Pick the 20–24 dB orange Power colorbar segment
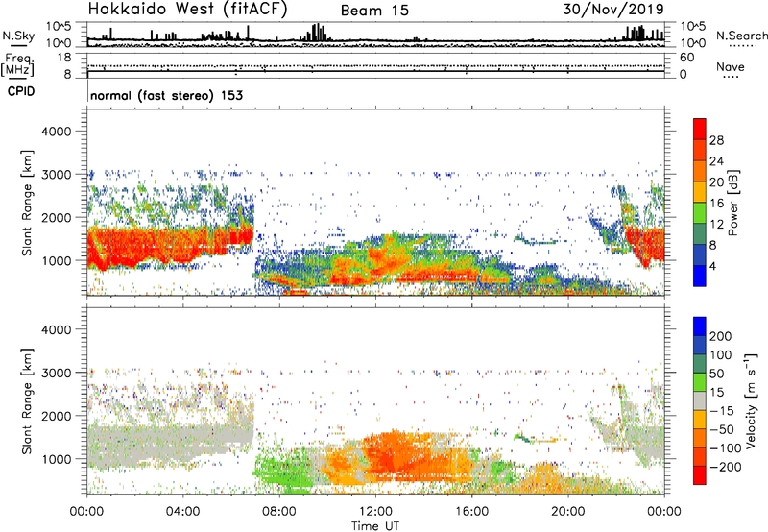The width and height of the screenshot is (768, 532). (700, 172)
